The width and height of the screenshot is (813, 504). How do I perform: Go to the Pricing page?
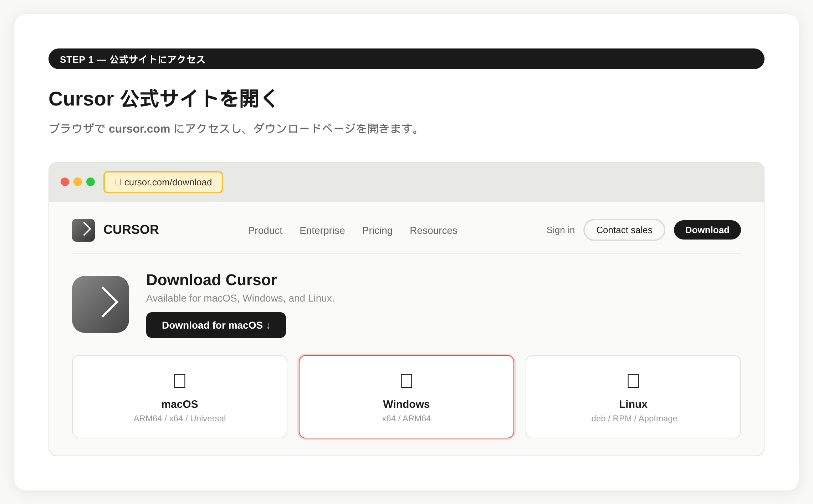[x=377, y=230]
